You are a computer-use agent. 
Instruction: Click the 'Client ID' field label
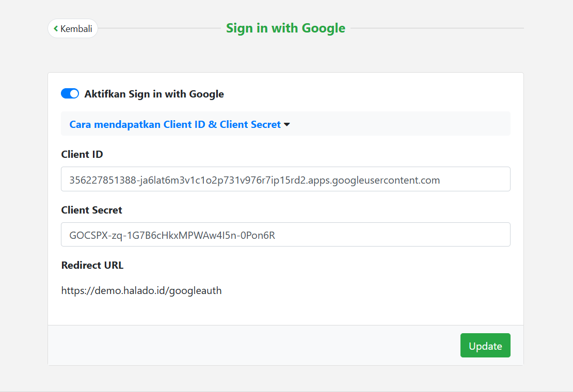82,154
